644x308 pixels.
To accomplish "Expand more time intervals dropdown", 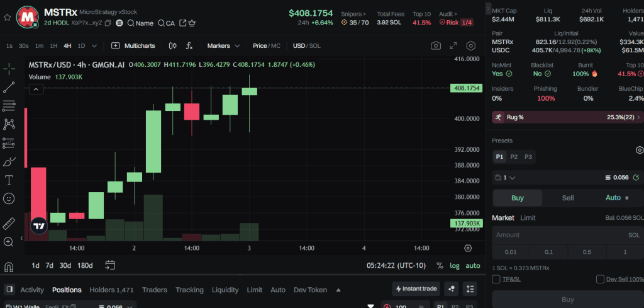I will tap(94, 45).
